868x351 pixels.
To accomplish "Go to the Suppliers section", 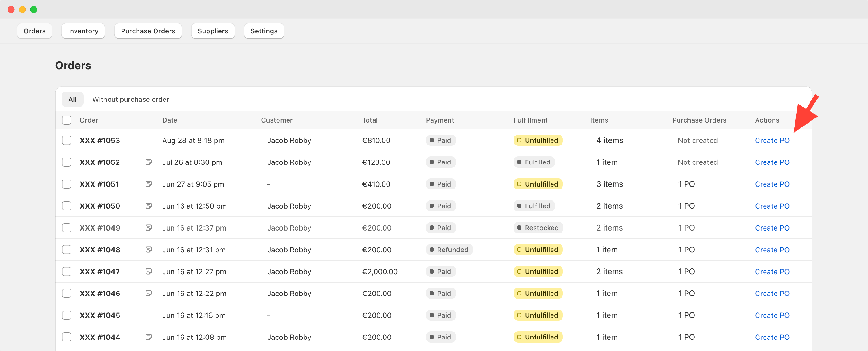I will 213,31.
